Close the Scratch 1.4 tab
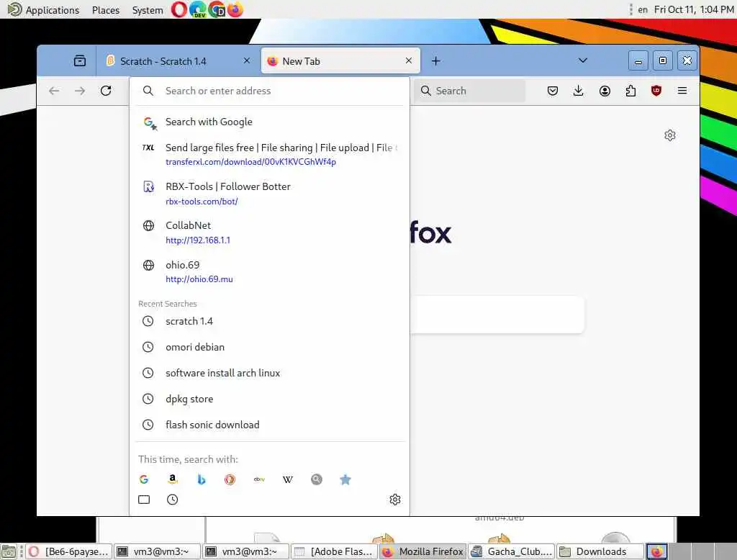737x560 pixels. pyautogui.click(x=247, y=60)
